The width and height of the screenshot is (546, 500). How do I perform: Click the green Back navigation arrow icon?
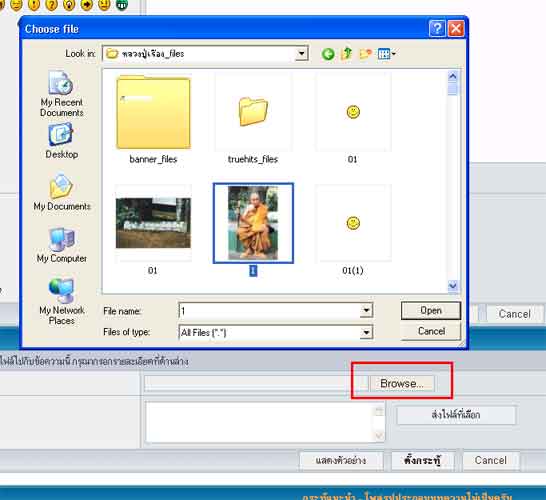(328, 54)
